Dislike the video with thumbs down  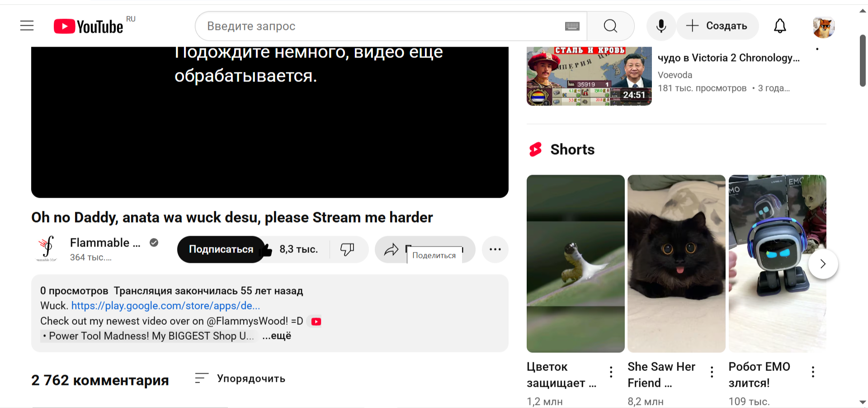[x=347, y=249]
